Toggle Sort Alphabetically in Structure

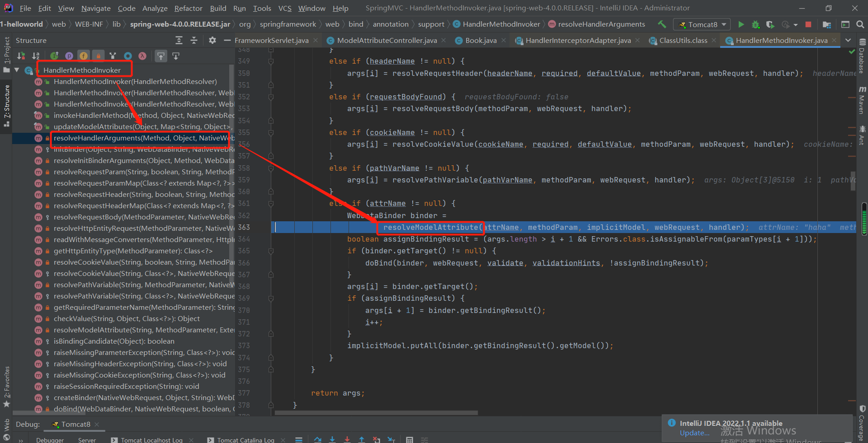[x=36, y=56]
